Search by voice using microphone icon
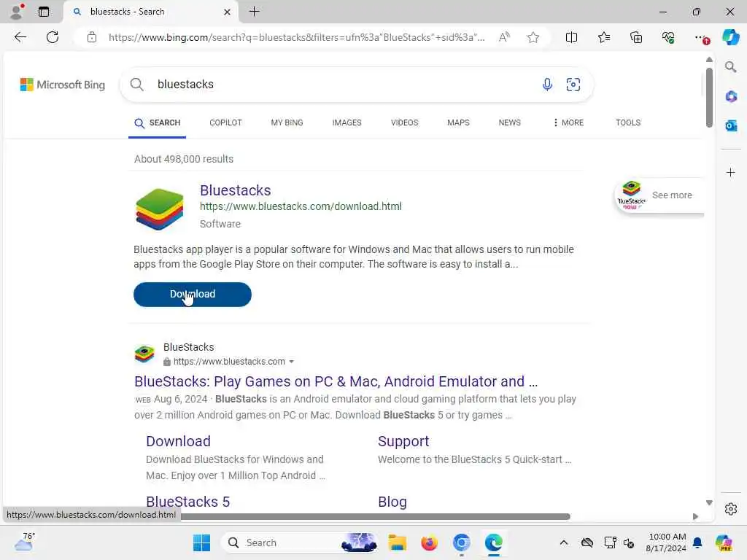This screenshot has width=747, height=560. coord(547,85)
